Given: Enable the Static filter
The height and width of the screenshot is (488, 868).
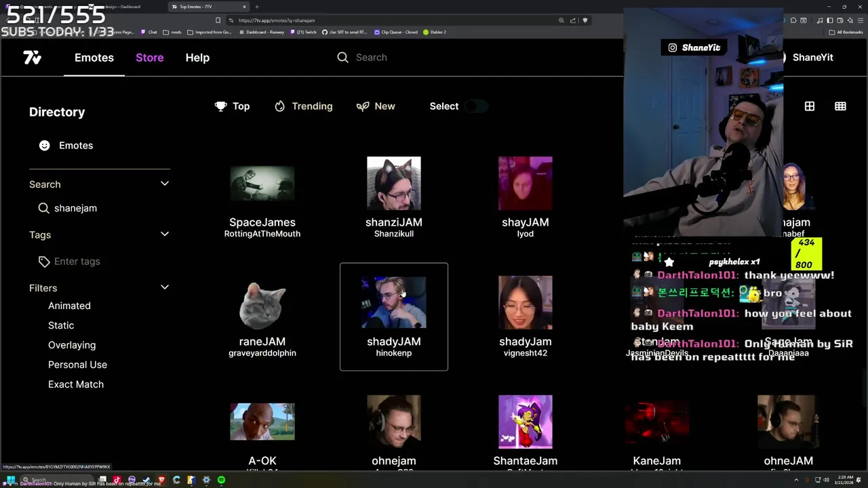Looking at the screenshot, I should coord(61,325).
